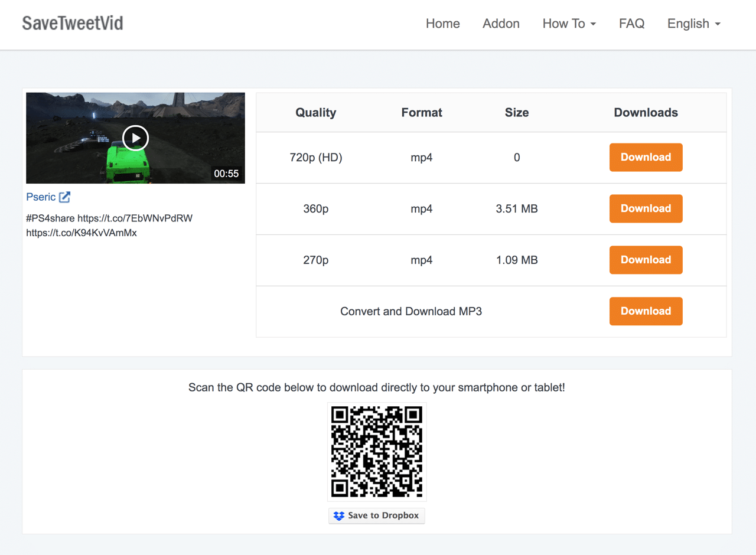Play the video preview thumbnail
The image size is (756, 555).
point(135,138)
